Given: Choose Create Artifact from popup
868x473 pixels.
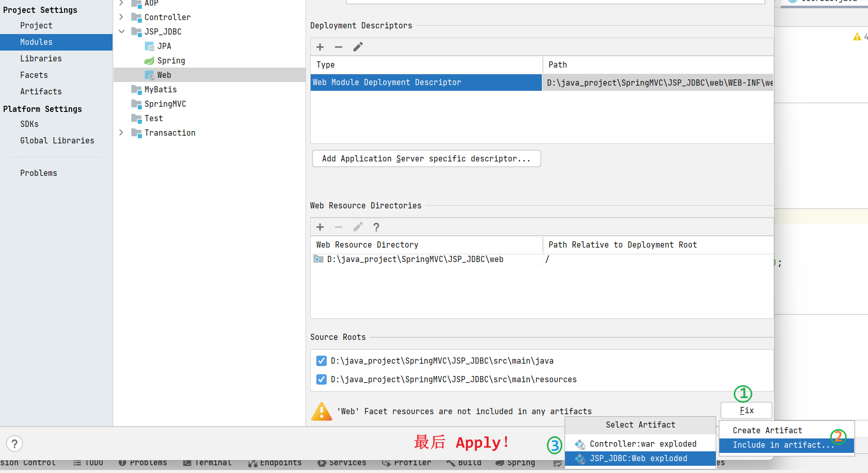Looking at the screenshot, I should (786, 431).
